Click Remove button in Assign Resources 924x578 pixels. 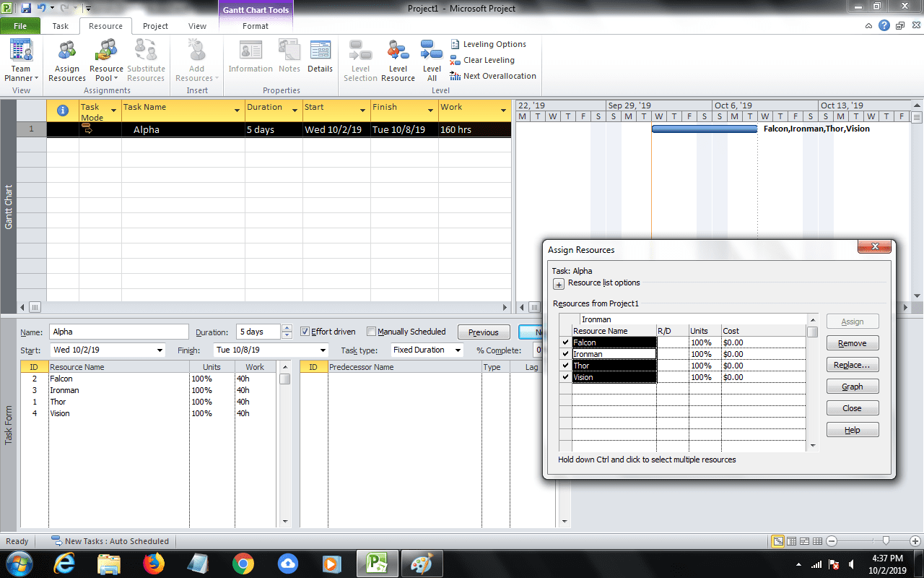[x=853, y=343]
